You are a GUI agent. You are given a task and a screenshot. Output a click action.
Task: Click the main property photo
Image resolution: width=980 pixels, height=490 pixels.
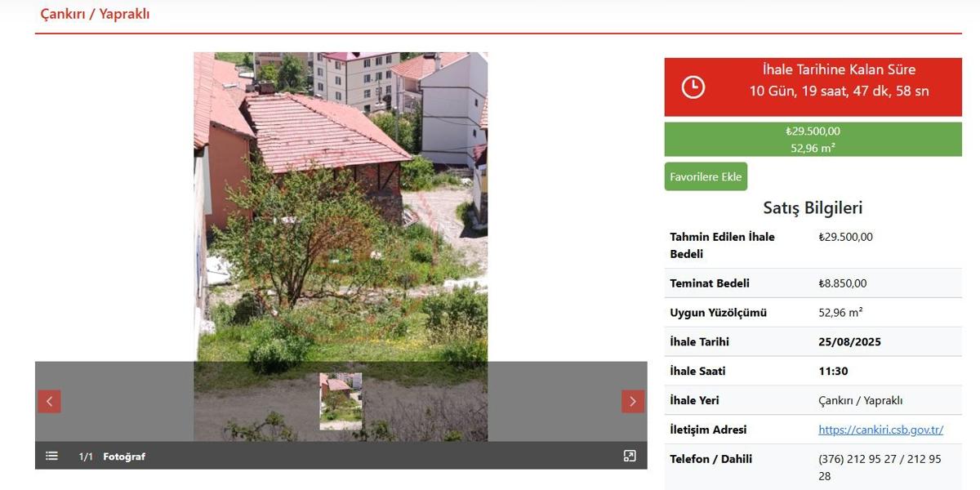click(341, 207)
